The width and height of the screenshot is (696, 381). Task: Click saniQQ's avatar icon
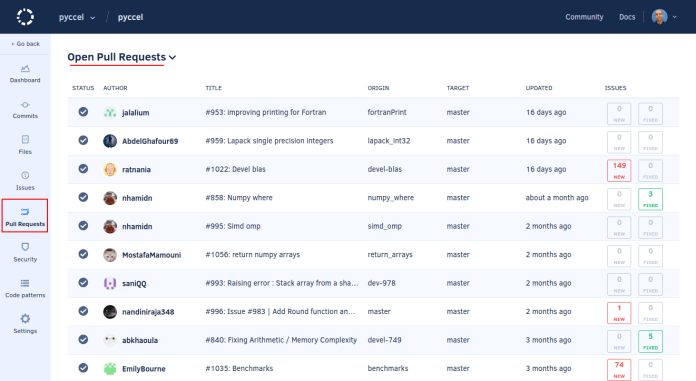click(x=110, y=283)
